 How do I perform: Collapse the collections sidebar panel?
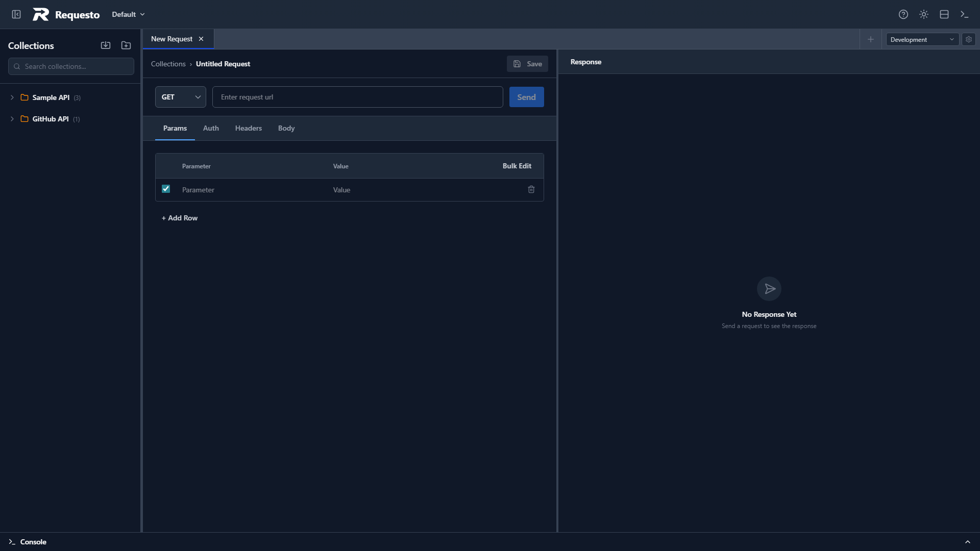pos(16,14)
